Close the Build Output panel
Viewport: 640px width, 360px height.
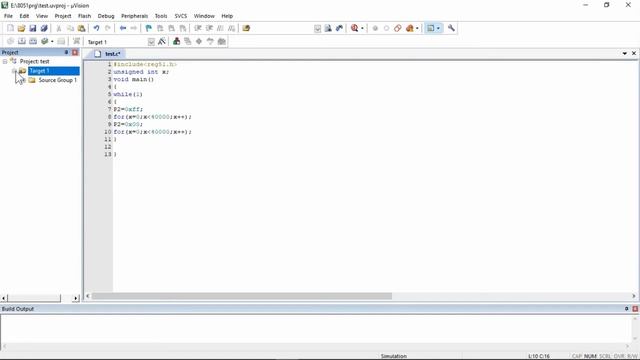pos(635,309)
